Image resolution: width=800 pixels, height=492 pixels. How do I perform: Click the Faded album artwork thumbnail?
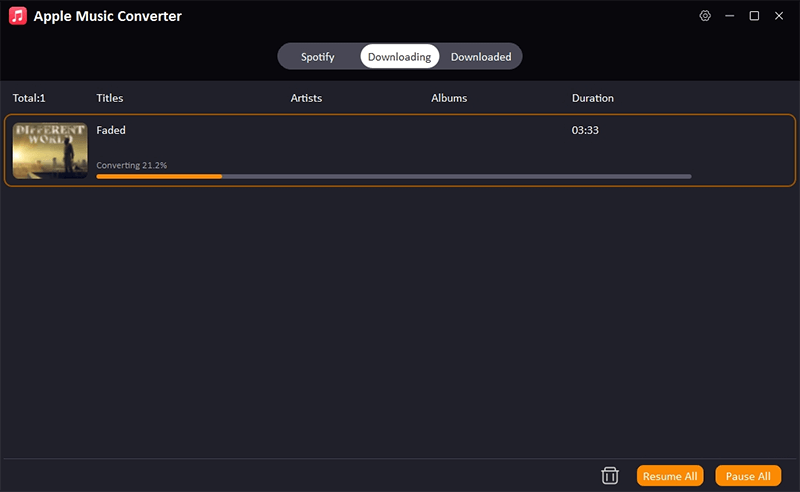tap(50, 151)
